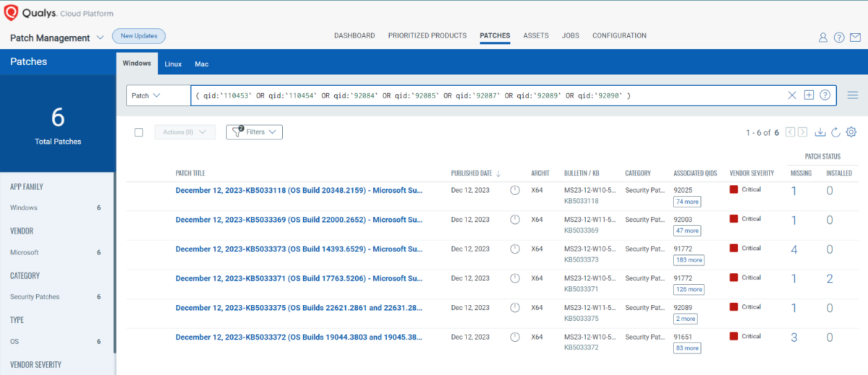Image resolution: width=868 pixels, height=375 pixels.
Task: Open the hamburger menu beside search bar
Action: tap(853, 95)
